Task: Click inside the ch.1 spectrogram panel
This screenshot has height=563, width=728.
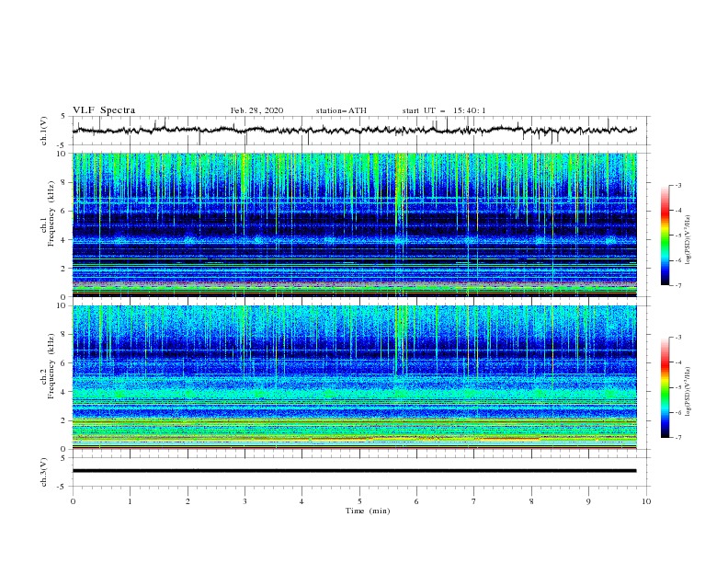Action: click(x=354, y=224)
